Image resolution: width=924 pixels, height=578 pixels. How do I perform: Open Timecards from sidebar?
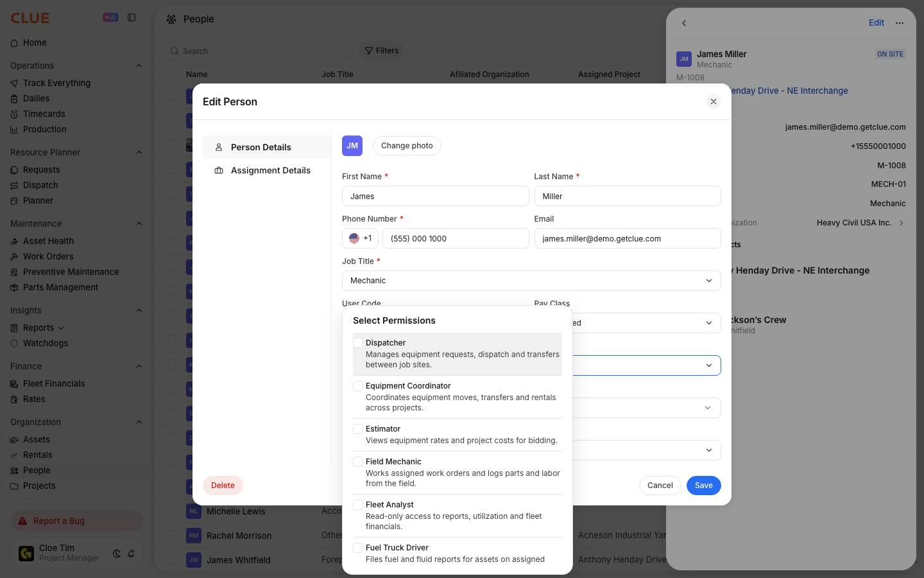pos(44,114)
